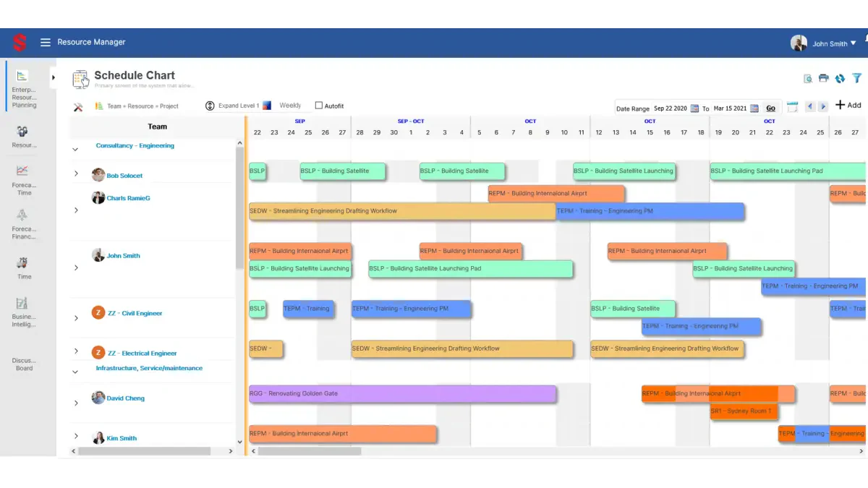
Task: Add a new schedule entry
Action: pos(848,105)
